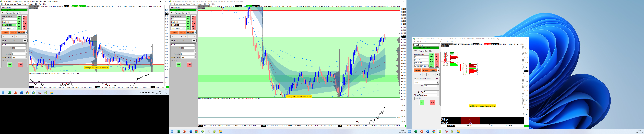Toggle Use Attached Orders in footprint window
Viewport: 644px width, 134px height.
pyautogui.click(x=416, y=79)
